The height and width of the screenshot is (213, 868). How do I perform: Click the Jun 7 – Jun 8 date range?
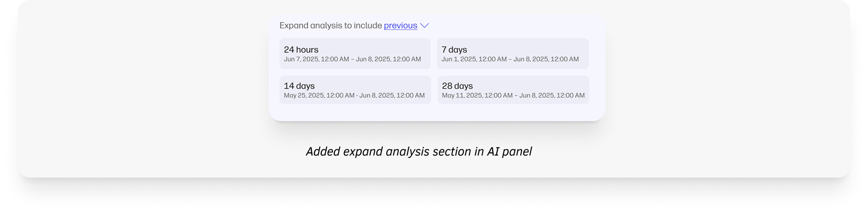pyautogui.click(x=352, y=59)
